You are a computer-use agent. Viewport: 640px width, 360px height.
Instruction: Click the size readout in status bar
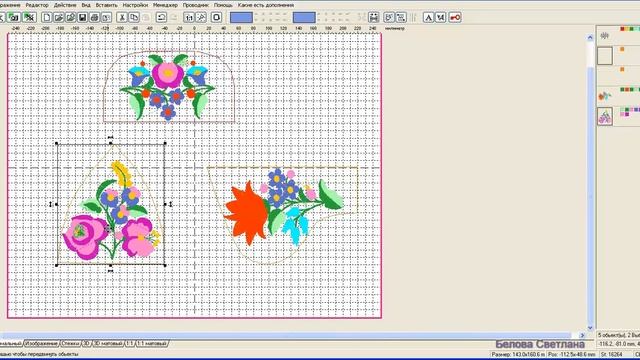coord(518,355)
